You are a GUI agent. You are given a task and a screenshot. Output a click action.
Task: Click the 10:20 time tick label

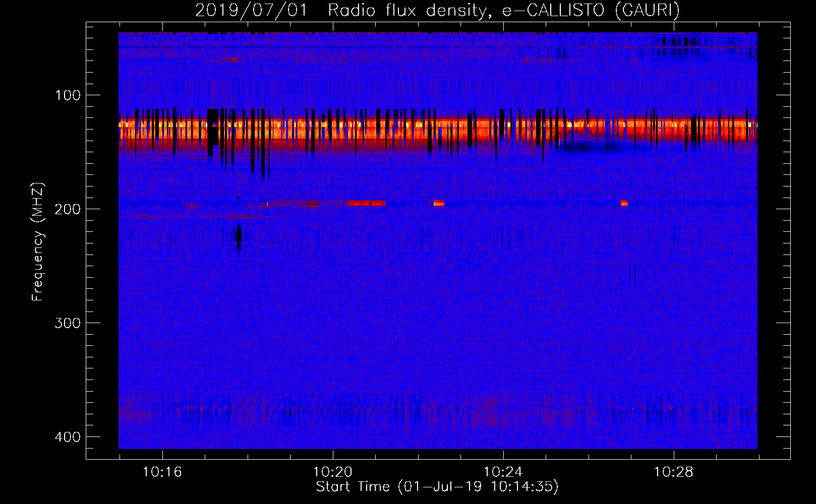pyautogui.click(x=332, y=472)
